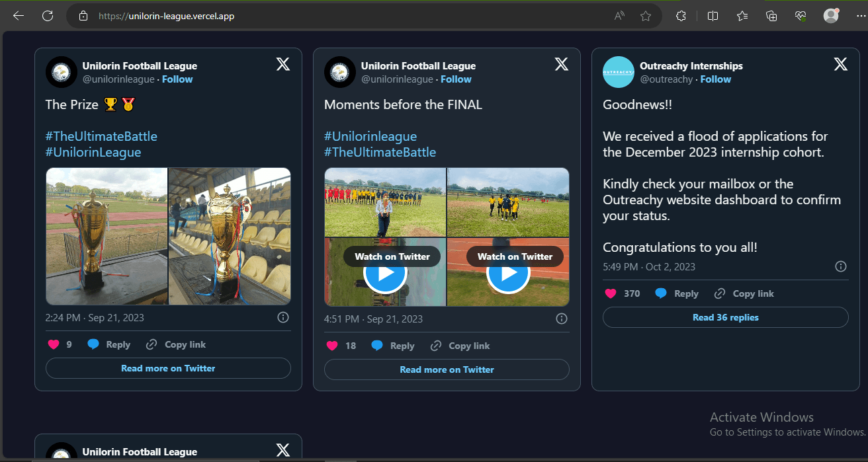Add this page to favorites
This screenshot has width=868, height=462.
(646, 16)
